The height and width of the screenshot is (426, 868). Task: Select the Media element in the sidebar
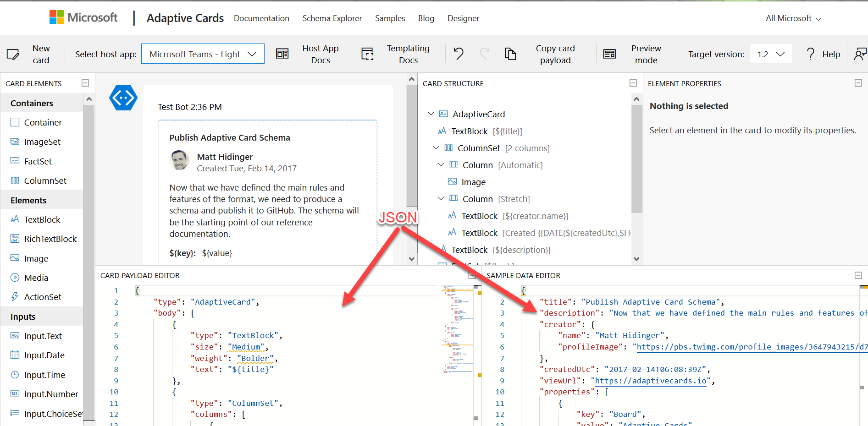click(36, 277)
